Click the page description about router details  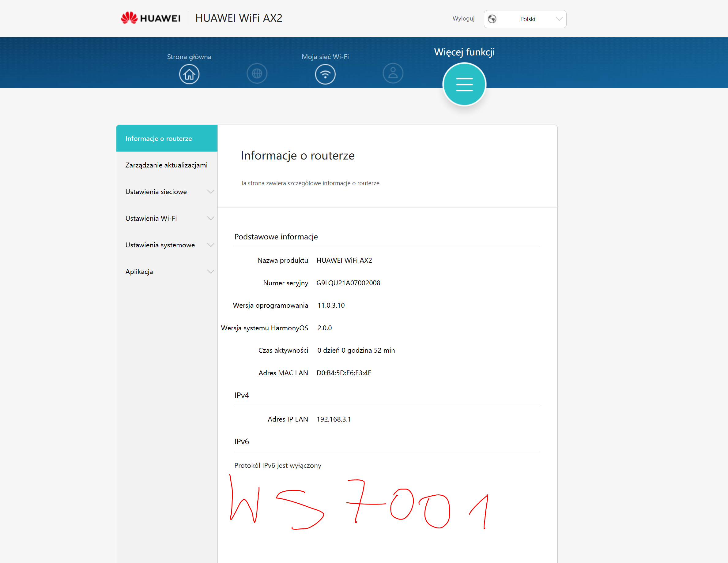(x=311, y=183)
